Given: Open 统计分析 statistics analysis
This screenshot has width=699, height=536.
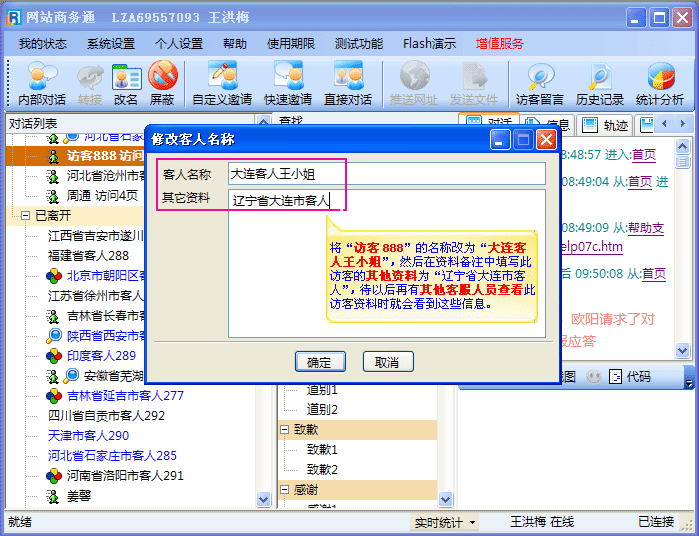Looking at the screenshot, I should tap(660, 83).
